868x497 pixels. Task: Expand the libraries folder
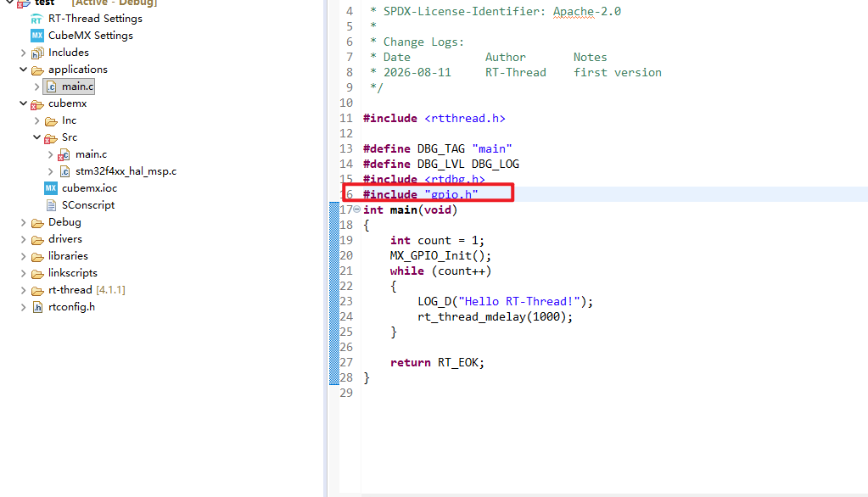(23, 256)
